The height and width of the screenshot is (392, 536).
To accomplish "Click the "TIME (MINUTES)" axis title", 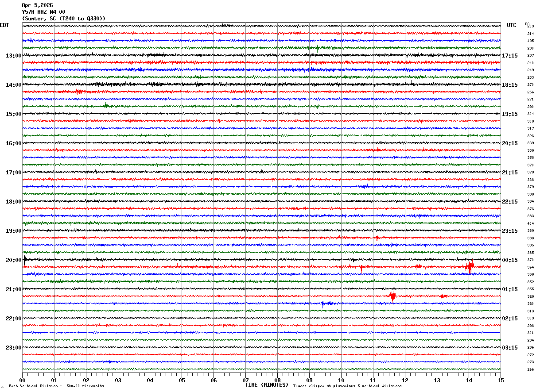I will coord(267,385).
